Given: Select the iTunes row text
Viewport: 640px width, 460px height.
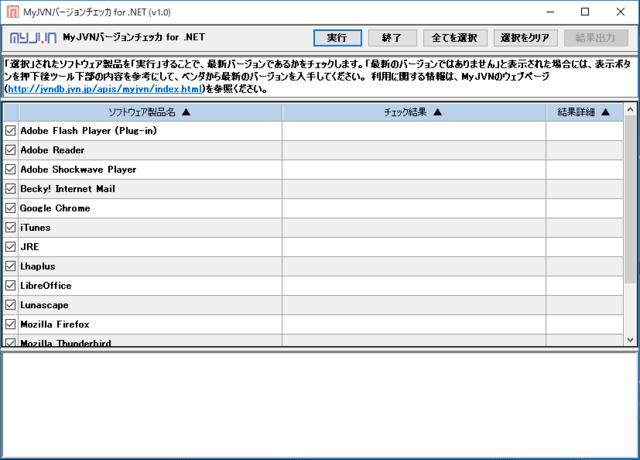Looking at the screenshot, I should 36,228.
